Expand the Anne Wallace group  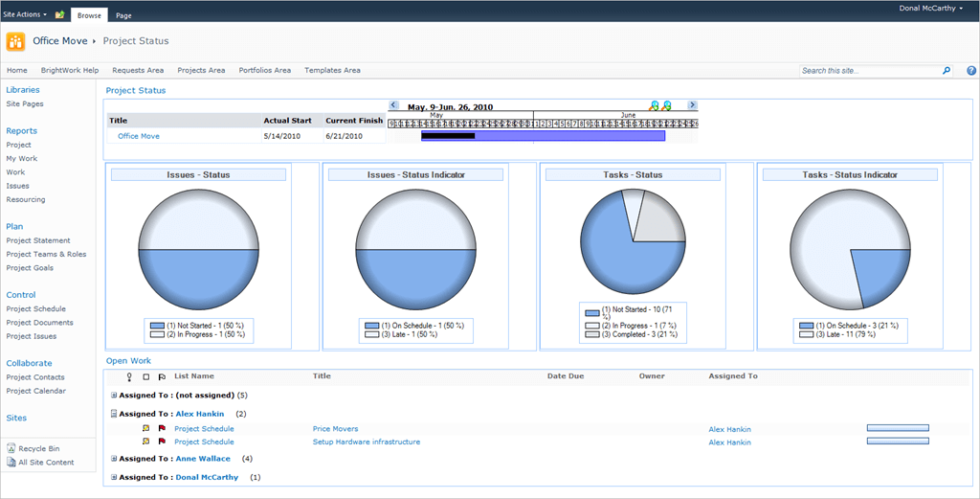[x=114, y=459]
